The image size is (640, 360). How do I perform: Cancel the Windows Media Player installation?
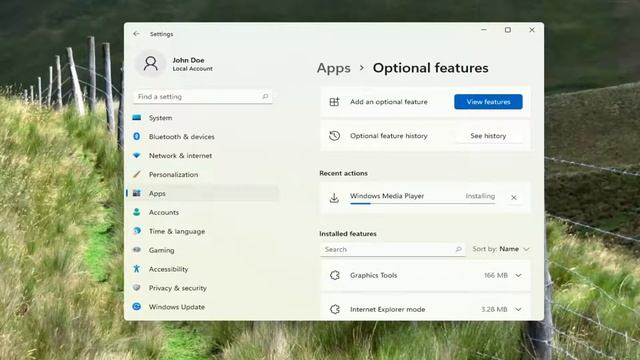point(513,198)
